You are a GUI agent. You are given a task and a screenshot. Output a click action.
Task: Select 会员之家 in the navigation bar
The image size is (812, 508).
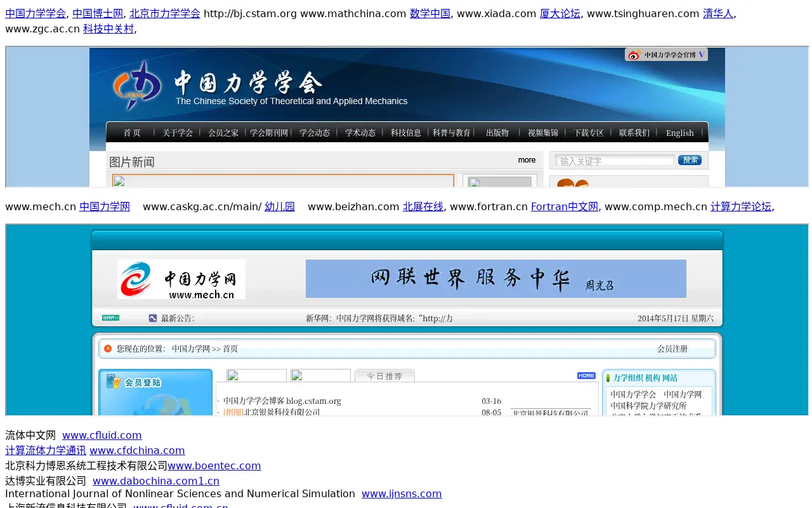223,133
